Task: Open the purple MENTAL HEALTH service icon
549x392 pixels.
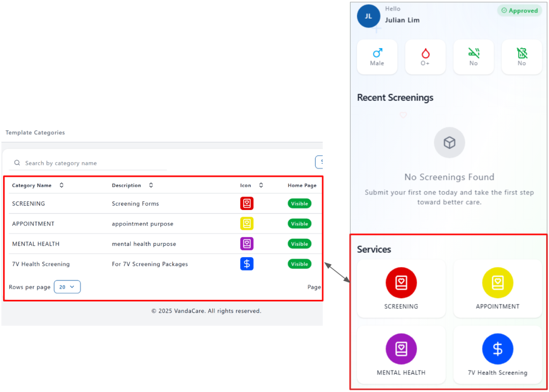Action: 401,349
